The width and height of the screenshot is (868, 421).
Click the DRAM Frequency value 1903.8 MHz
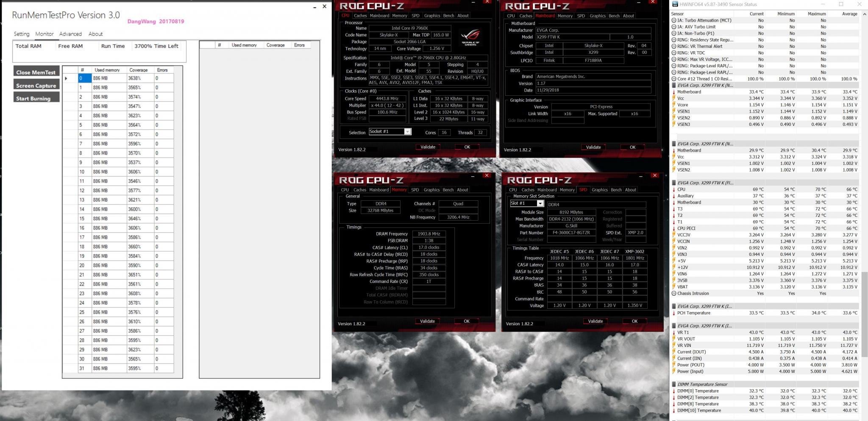tap(428, 234)
